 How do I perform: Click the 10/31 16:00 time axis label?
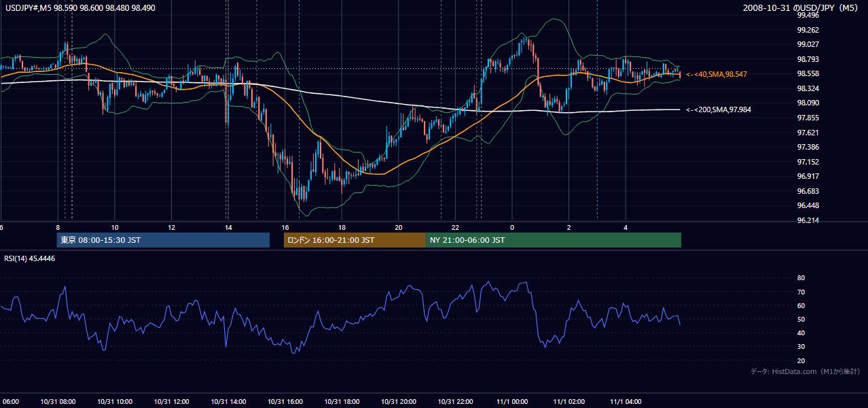pyautogui.click(x=285, y=401)
